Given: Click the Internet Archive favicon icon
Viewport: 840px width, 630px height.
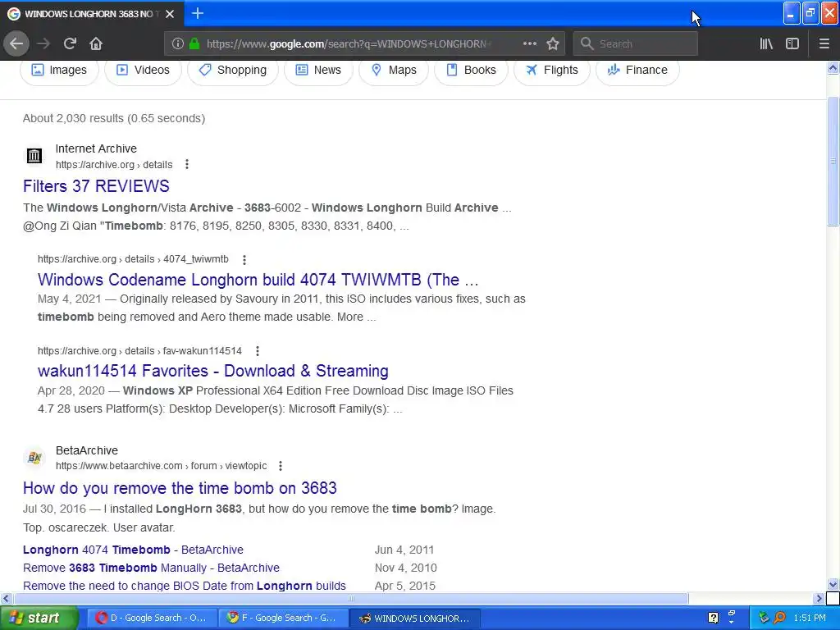Looking at the screenshot, I should click(x=34, y=156).
